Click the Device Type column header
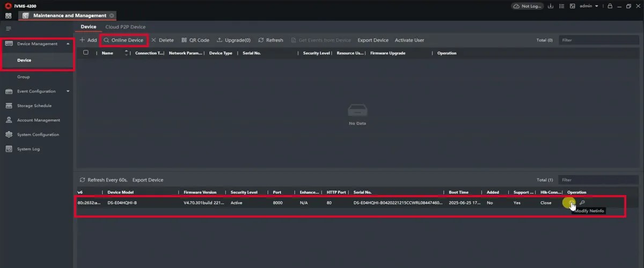Viewport: 644px width, 268px height. 221,53
